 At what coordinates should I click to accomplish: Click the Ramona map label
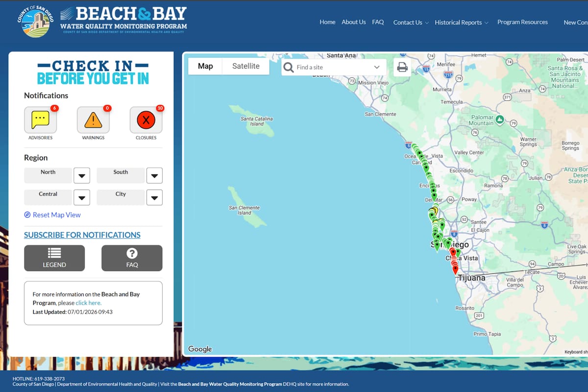(493, 186)
